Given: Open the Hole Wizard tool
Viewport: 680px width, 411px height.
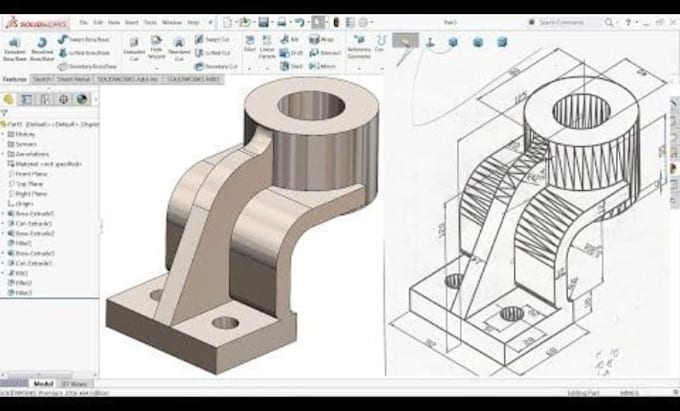Looking at the screenshot, I should [157, 47].
